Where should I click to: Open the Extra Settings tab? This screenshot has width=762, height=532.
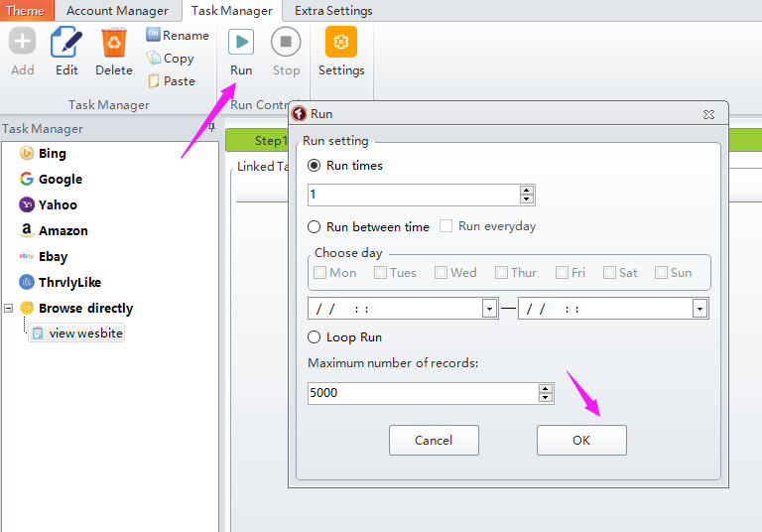point(333,11)
